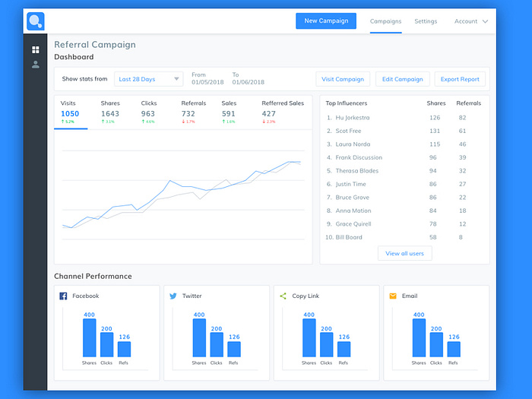Select the Shares stat tab
The image size is (532, 399).
click(x=111, y=112)
